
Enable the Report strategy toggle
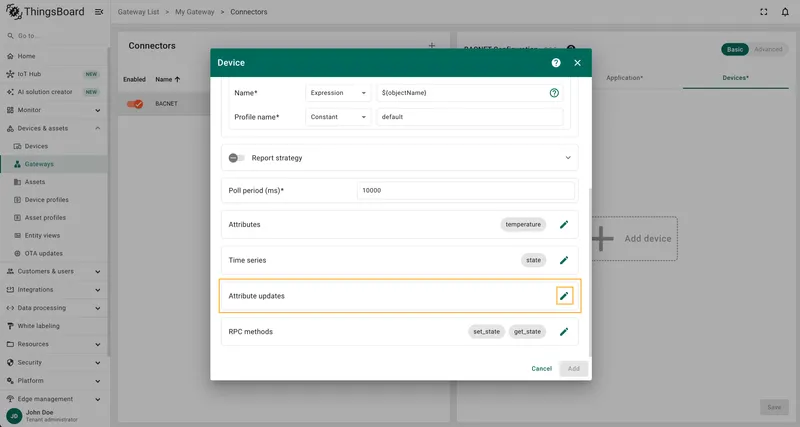236,158
